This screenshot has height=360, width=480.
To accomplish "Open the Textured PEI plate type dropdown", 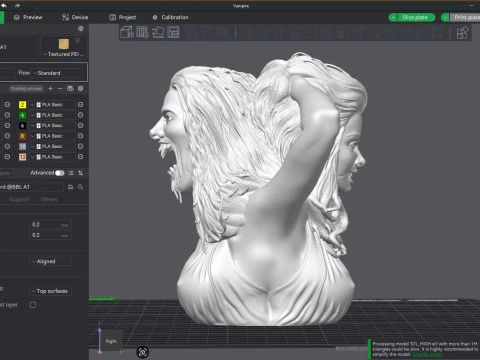I will [63, 54].
